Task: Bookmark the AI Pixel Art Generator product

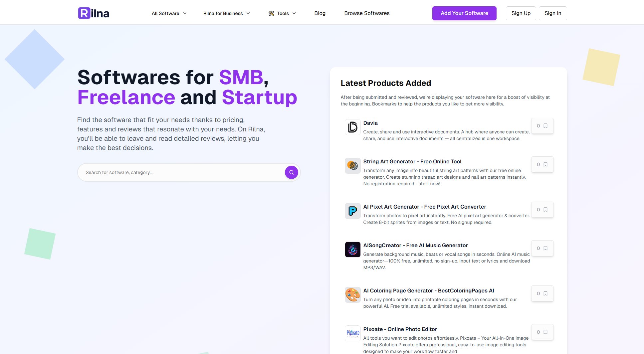Action: pyautogui.click(x=542, y=210)
